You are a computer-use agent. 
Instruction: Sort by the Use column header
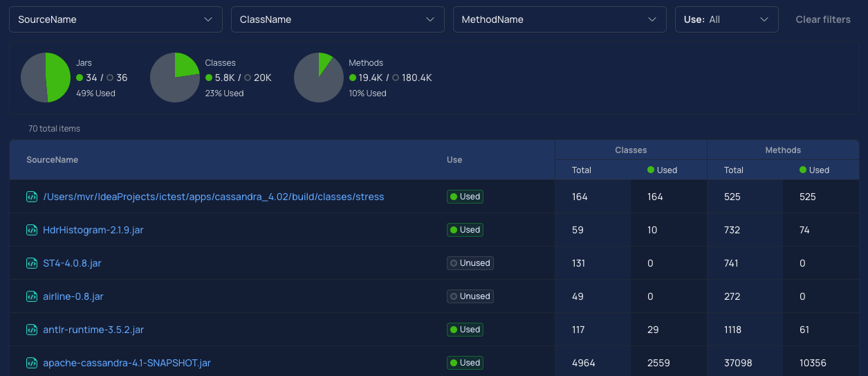click(454, 160)
